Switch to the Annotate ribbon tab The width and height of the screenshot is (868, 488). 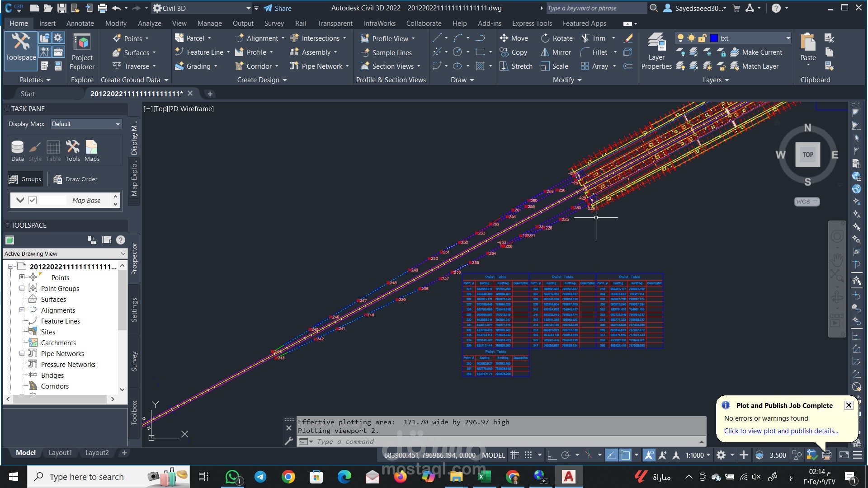(x=80, y=23)
